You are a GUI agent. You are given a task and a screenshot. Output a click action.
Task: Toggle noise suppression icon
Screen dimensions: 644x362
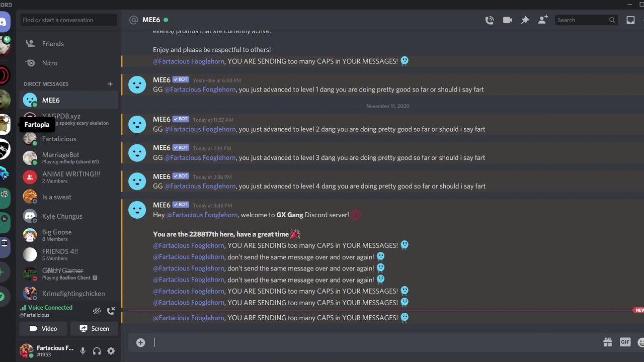[97, 311]
